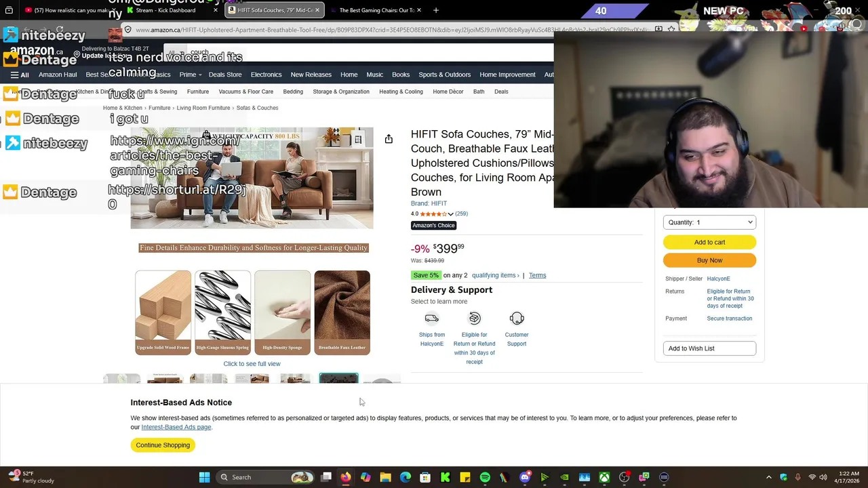Share the product using the share icon
This screenshot has width=868, height=488.
tap(389, 139)
